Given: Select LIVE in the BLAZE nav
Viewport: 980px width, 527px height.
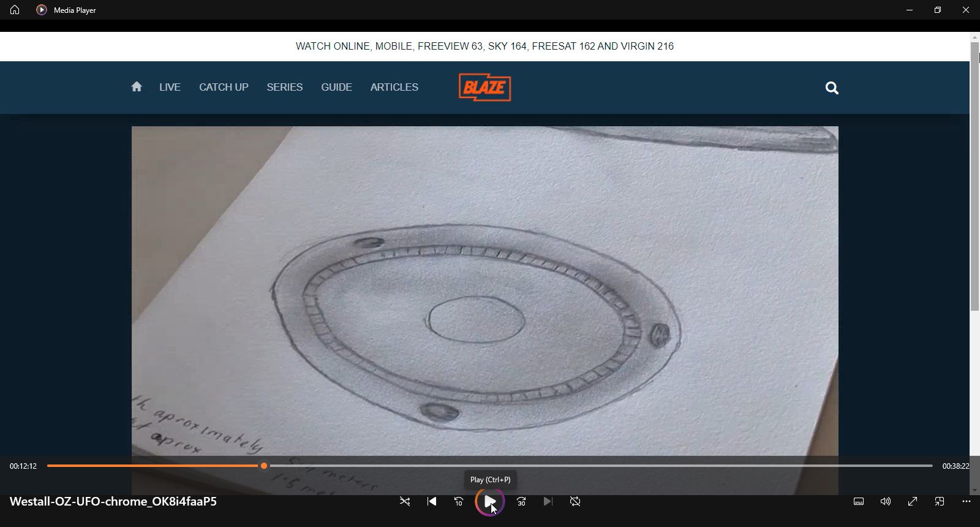Looking at the screenshot, I should 170,87.
